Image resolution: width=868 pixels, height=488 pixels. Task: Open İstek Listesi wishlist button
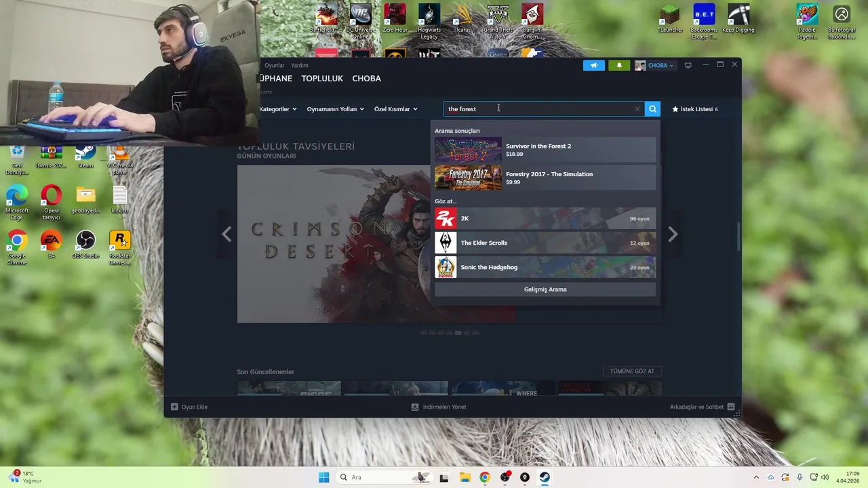(x=695, y=108)
